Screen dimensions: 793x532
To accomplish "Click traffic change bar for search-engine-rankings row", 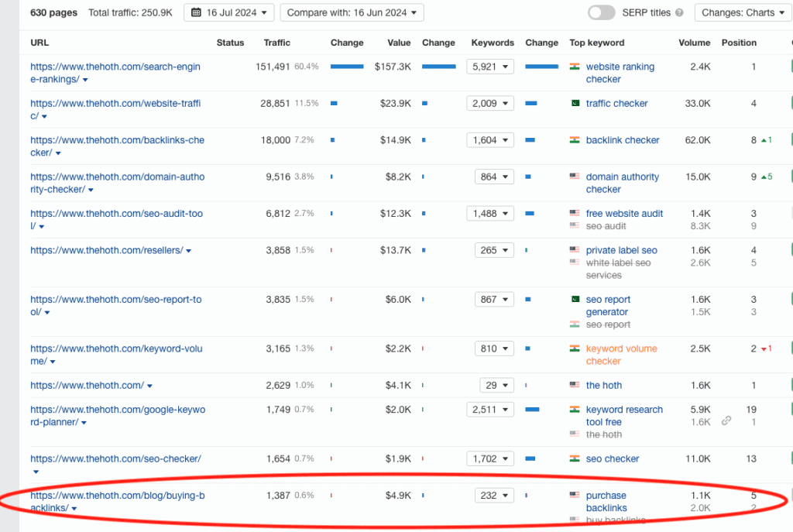I will pyautogui.click(x=346, y=67).
